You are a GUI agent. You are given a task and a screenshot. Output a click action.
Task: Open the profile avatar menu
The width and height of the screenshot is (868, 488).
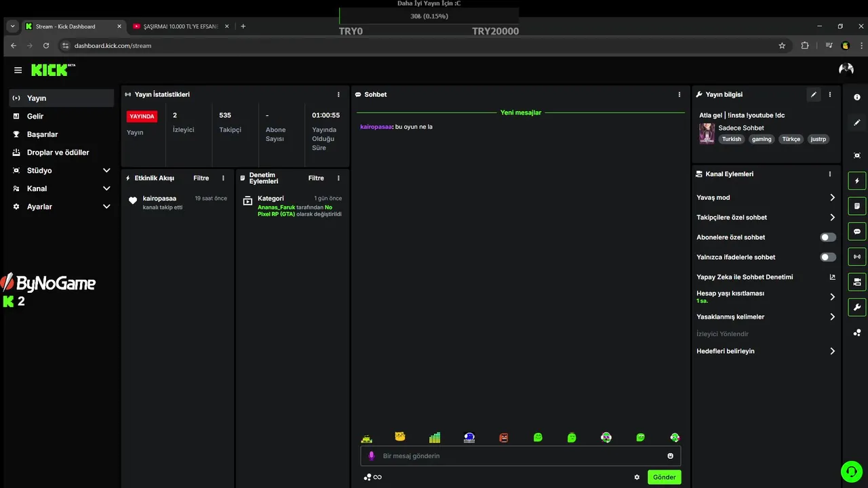(846, 69)
